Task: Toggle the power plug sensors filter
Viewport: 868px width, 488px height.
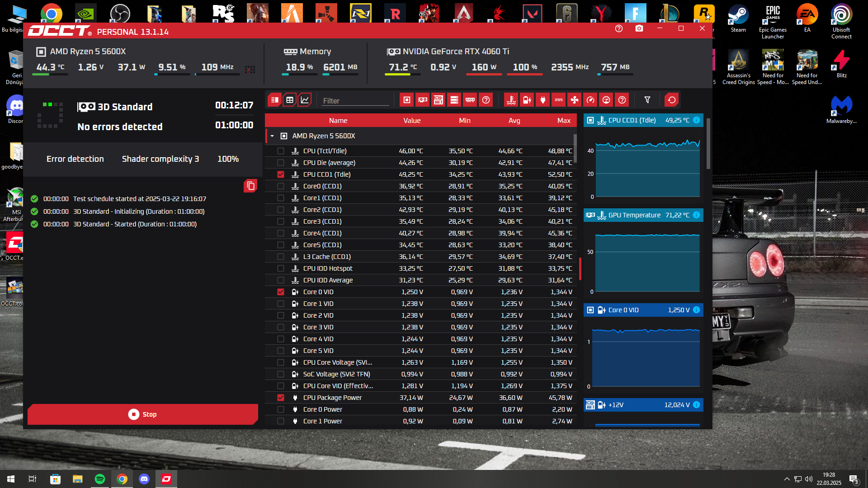Action: (543, 100)
